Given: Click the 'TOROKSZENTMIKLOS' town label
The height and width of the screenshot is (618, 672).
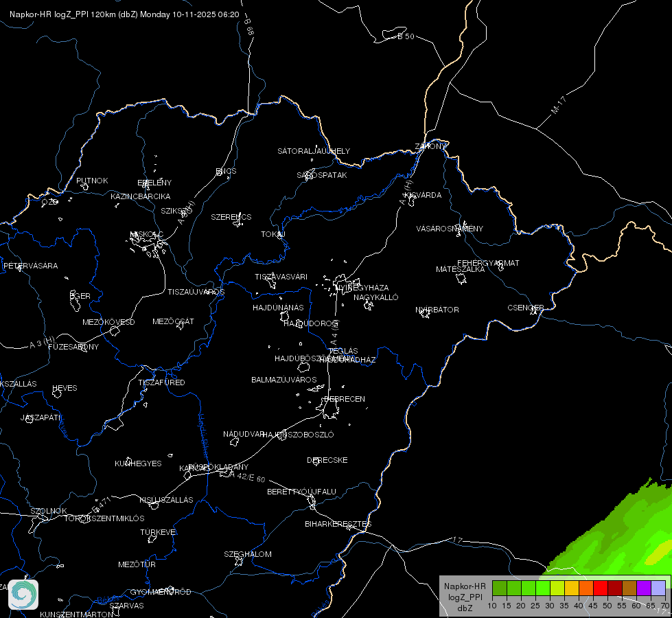Looking at the screenshot, I should (x=104, y=518).
